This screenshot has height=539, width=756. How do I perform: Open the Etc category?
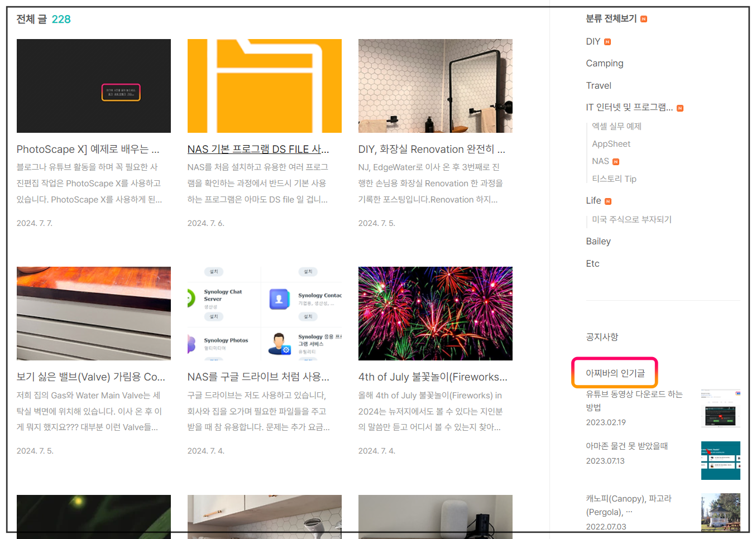(592, 263)
